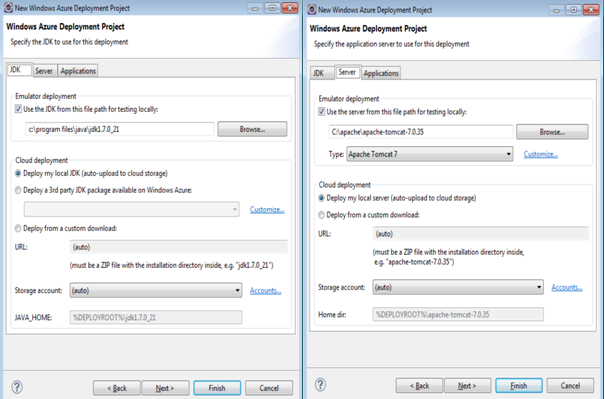Click Next in the JDK dialog

165,388
